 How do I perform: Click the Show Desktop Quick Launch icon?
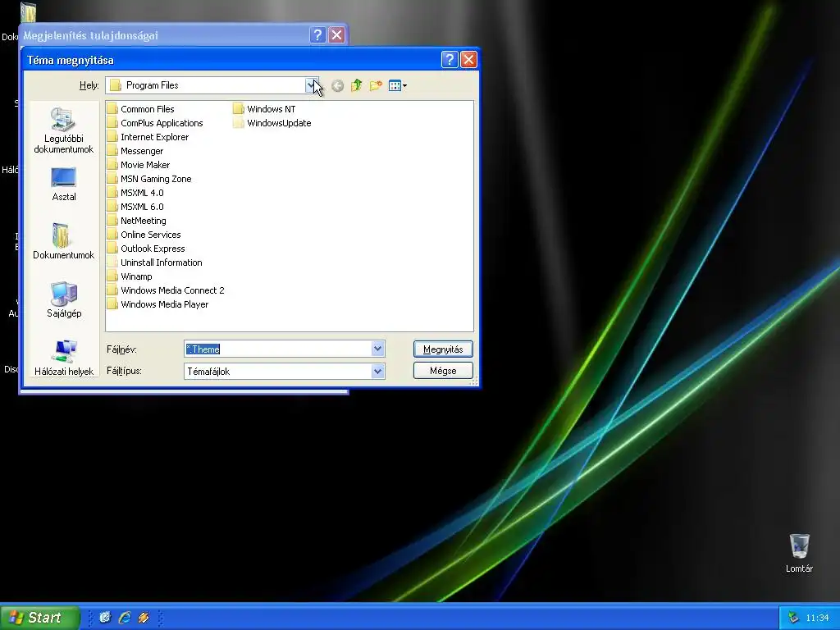pos(105,618)
